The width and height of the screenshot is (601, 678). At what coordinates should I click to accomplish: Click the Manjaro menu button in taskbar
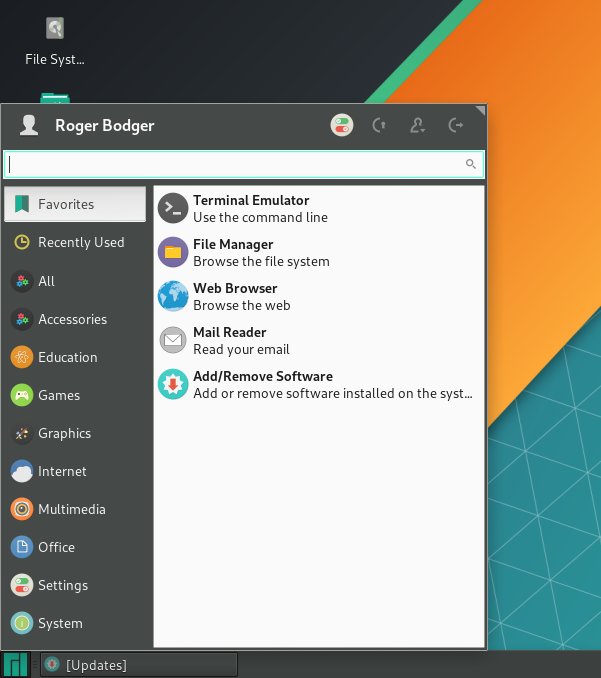tap(16, 665)
